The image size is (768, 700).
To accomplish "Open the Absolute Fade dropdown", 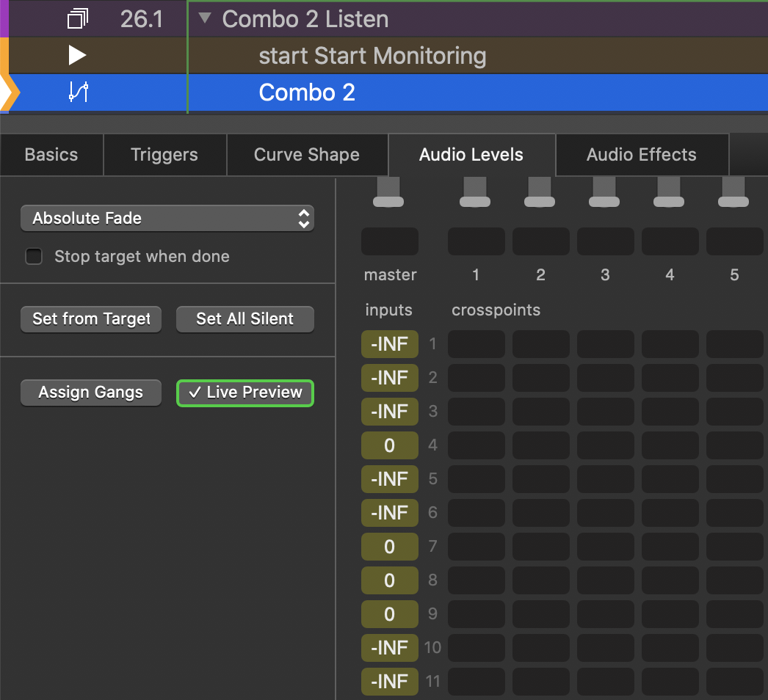I will pyautogui.click(x=167, y=219).
